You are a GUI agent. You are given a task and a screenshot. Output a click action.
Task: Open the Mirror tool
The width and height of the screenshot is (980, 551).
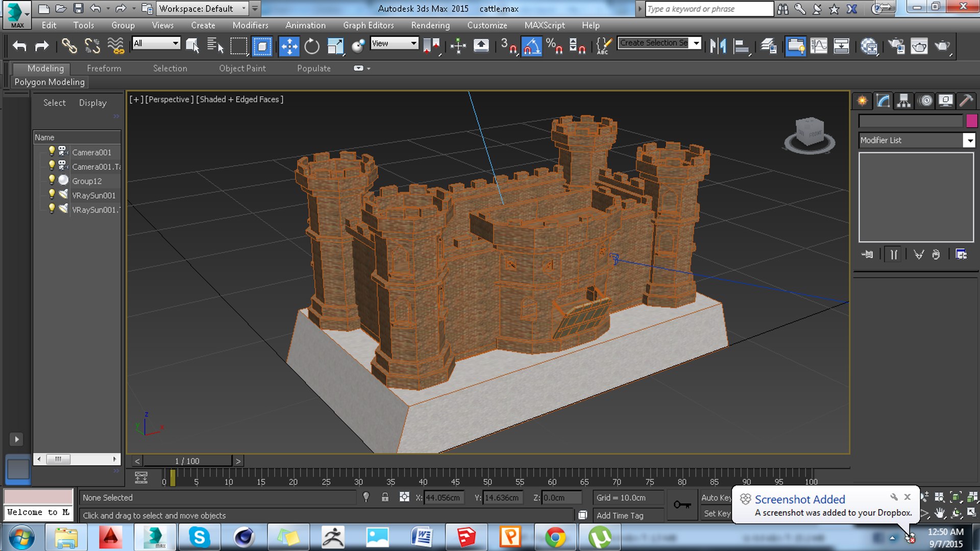[x=718, y=46]
